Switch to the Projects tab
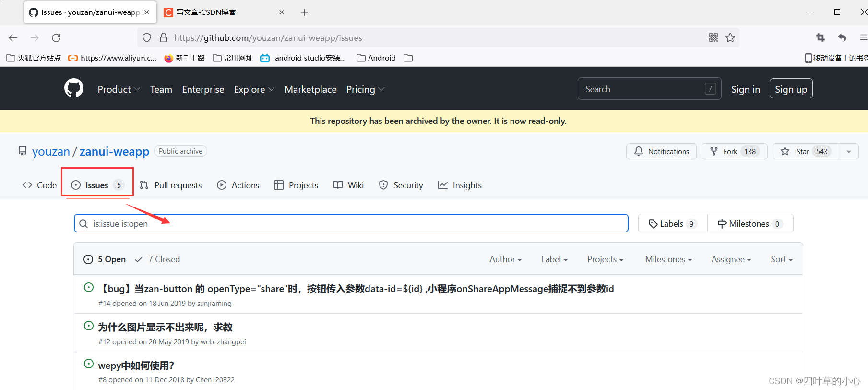The image size is (868, 390). point(296,185)
